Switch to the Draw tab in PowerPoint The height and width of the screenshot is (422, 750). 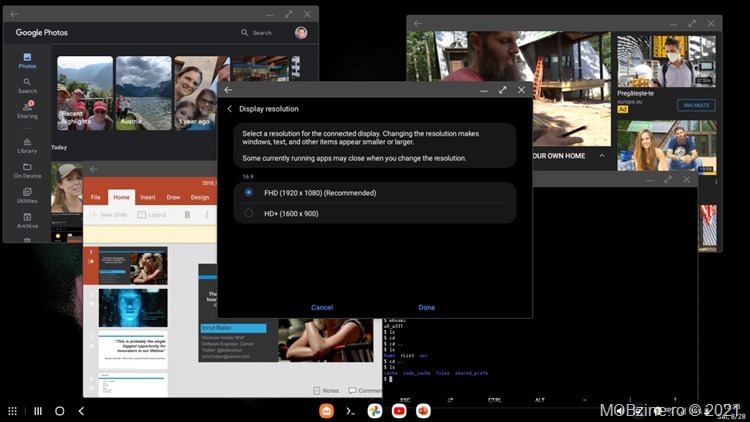point(173,197)
